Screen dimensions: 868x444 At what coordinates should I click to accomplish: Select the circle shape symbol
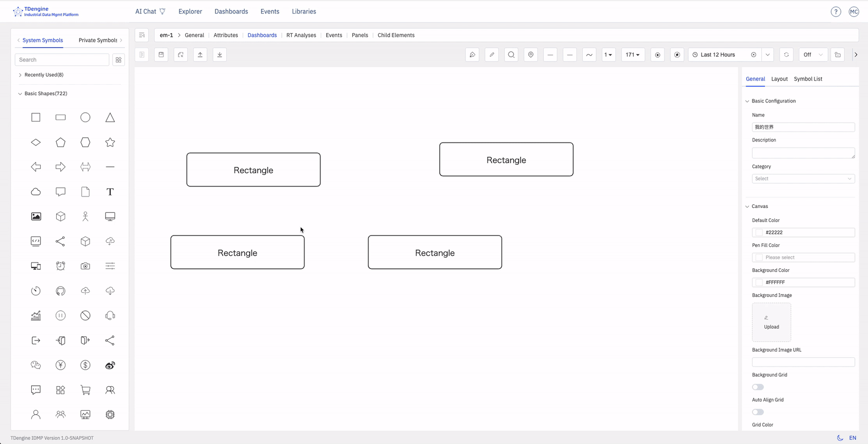coord(85,117)
